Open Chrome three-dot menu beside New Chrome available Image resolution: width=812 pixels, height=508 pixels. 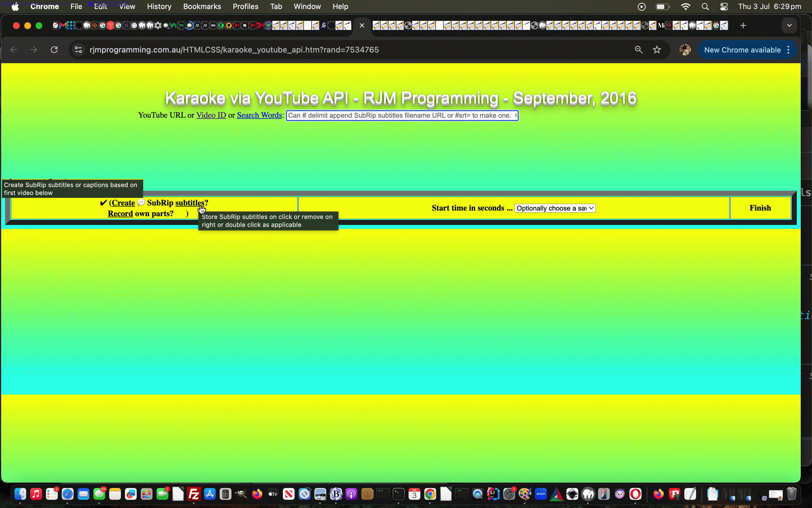click(788, 50)
